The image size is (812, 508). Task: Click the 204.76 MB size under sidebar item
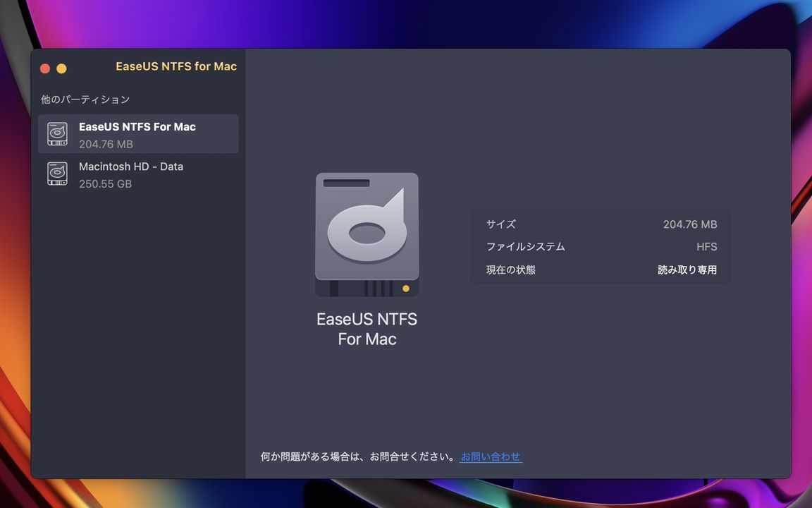pyautogui.click(x=106, y=144)
